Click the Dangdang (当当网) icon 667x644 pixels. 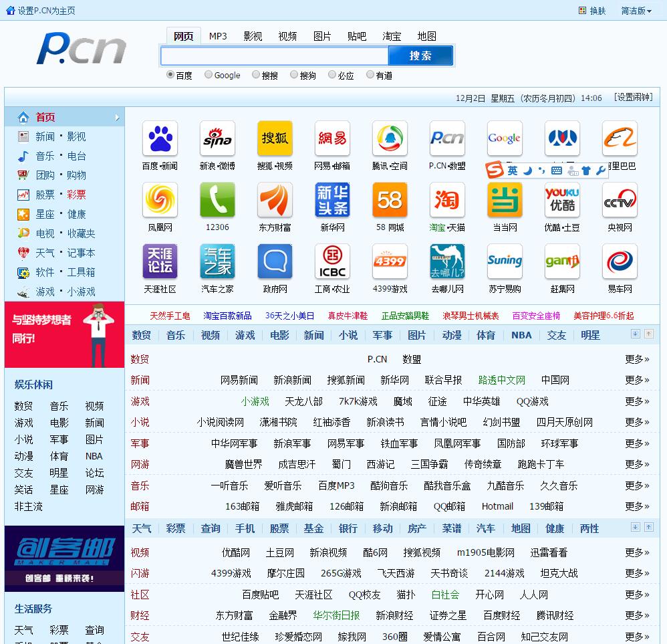[x=505, y=200]
